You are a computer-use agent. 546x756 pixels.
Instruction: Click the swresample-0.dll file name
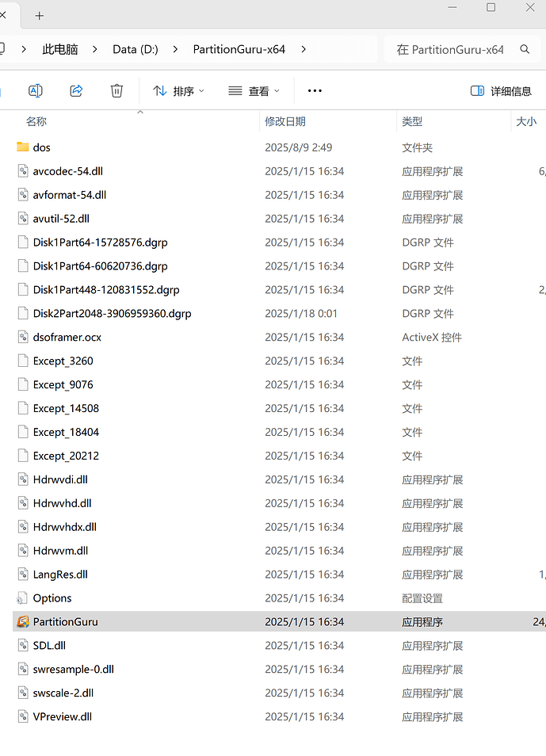pos(74,669)
